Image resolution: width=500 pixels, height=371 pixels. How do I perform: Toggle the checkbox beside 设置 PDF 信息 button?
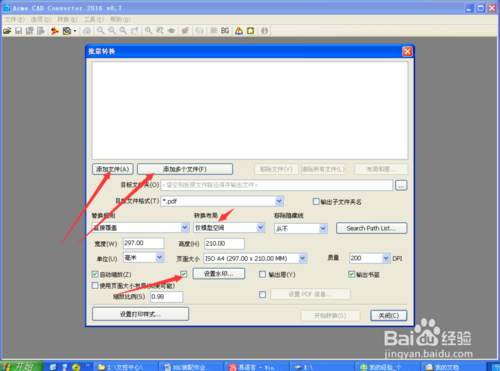click(263, 294)
